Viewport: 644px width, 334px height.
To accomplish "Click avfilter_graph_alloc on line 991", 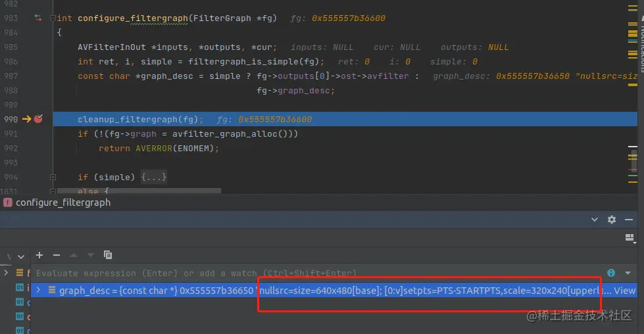I will coord(225,133).
